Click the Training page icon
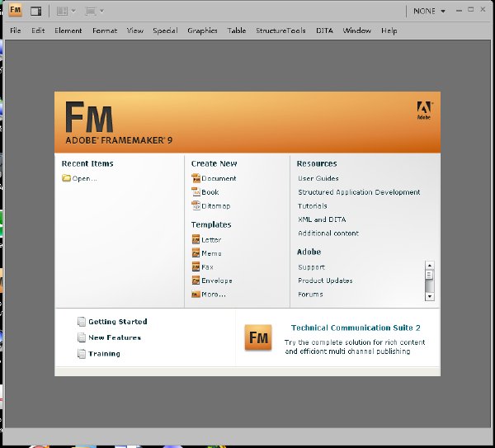495x448 pixels. pos(82,354)
